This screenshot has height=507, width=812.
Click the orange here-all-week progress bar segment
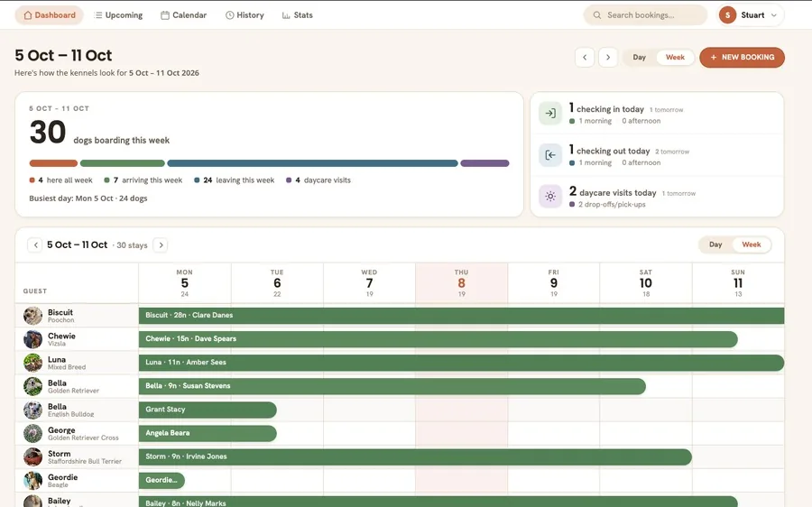tap(53, 163)
